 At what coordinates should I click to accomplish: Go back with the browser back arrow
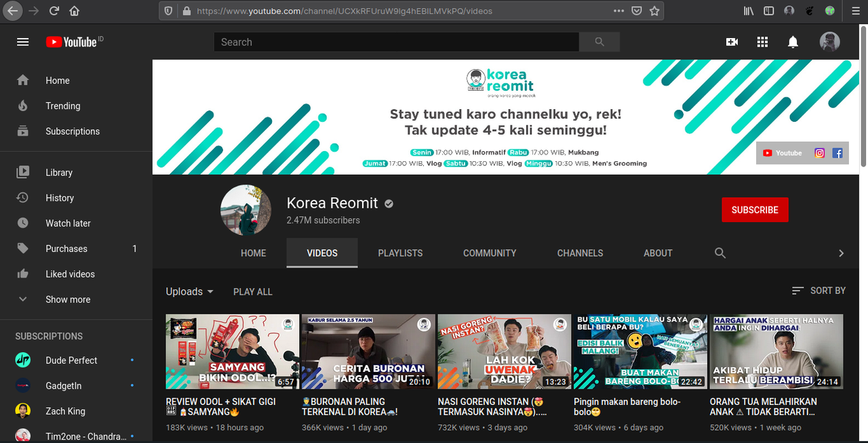(x=14, y=11)
